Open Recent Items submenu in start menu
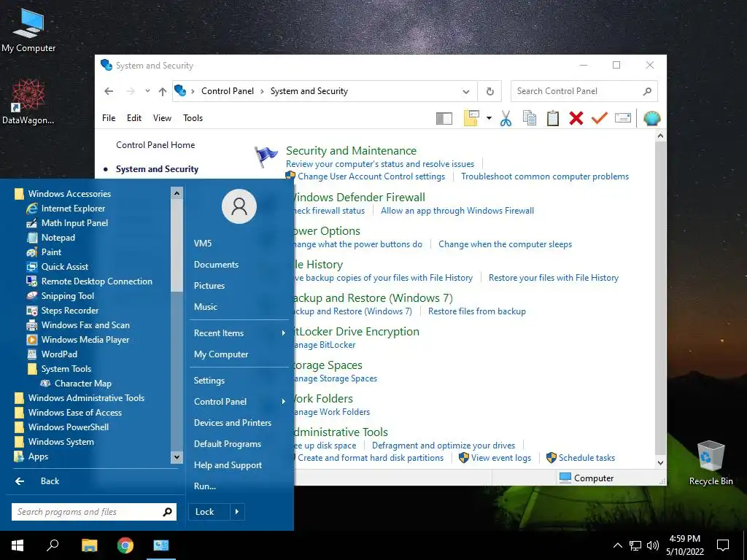 (x=239, y=332)
